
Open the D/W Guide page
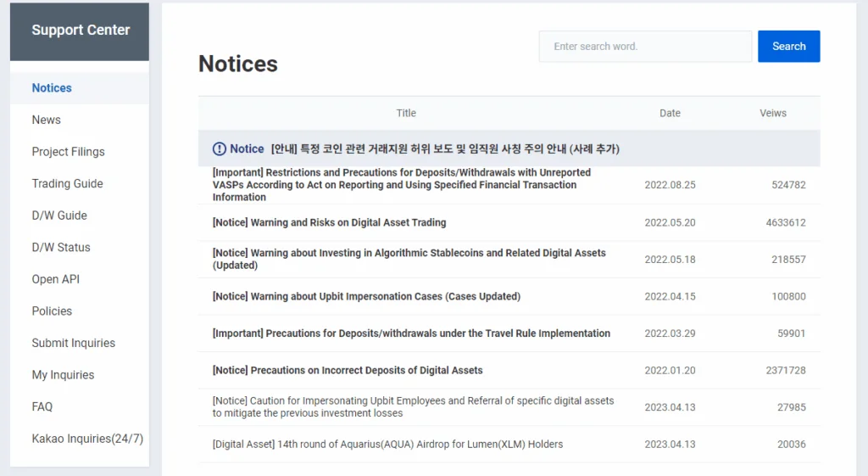click(x=59, y=216)
